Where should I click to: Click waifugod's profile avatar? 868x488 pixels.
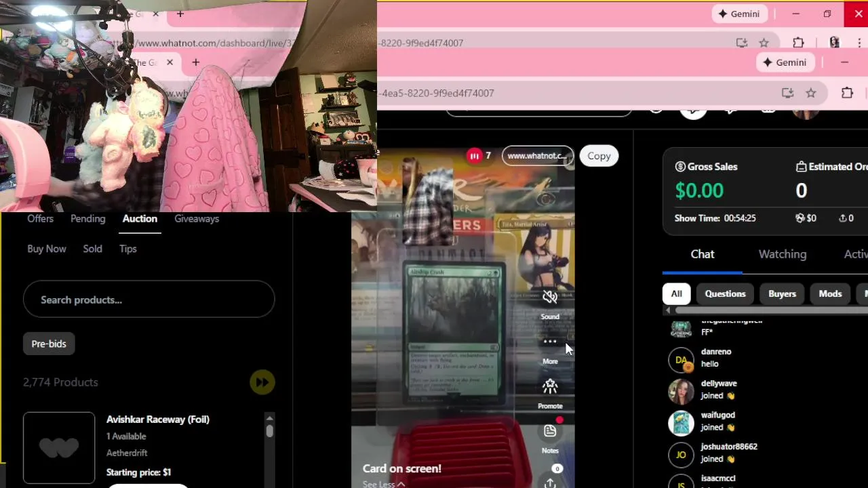(x=681, y=423)
